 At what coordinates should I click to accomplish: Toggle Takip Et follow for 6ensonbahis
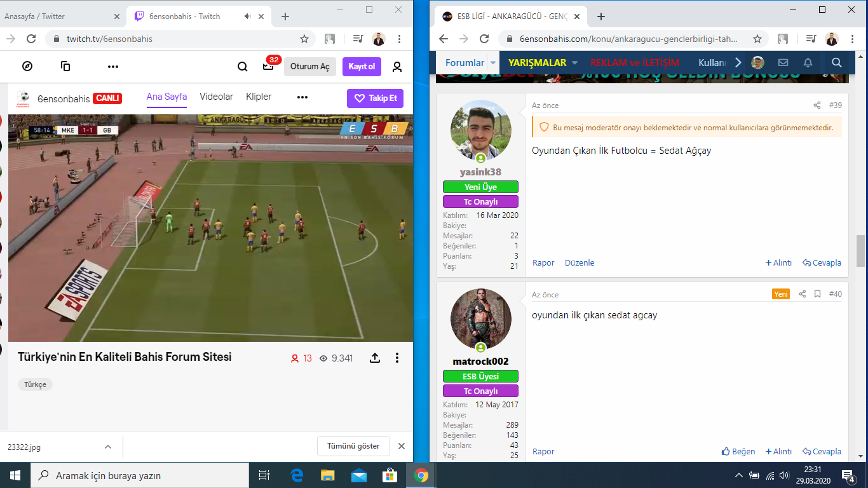click(375, 98)
